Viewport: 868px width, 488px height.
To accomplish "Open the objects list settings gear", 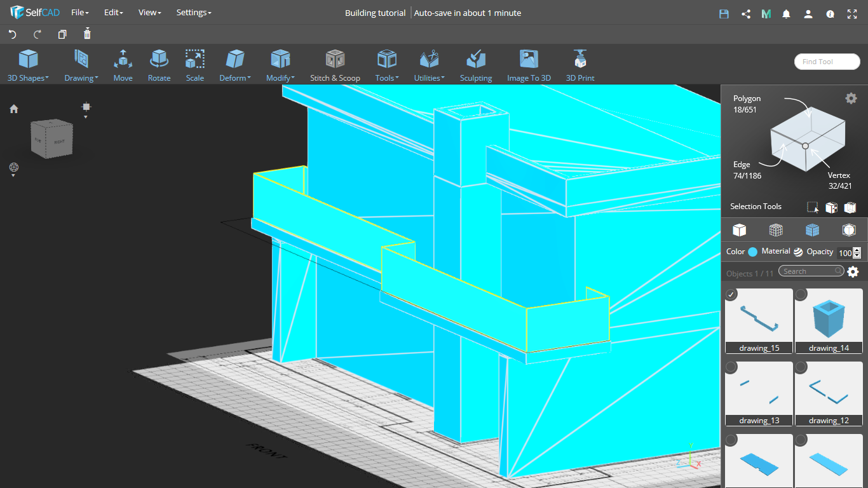I will [853, 272].
